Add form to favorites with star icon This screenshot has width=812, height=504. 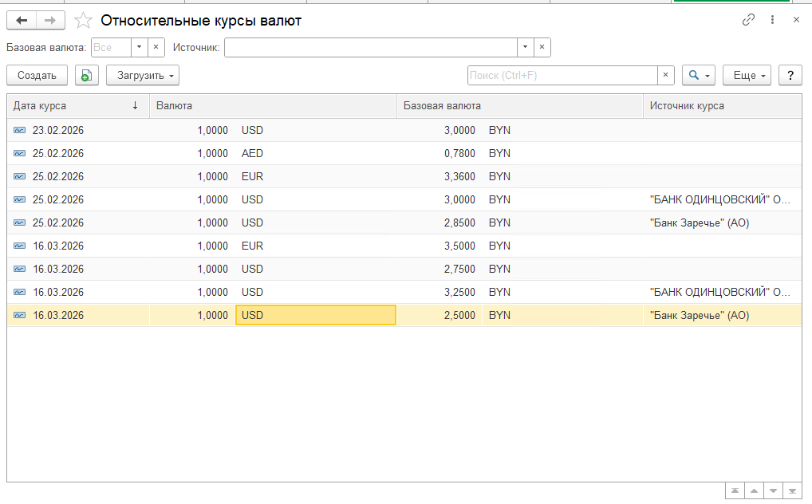[82, 21]
